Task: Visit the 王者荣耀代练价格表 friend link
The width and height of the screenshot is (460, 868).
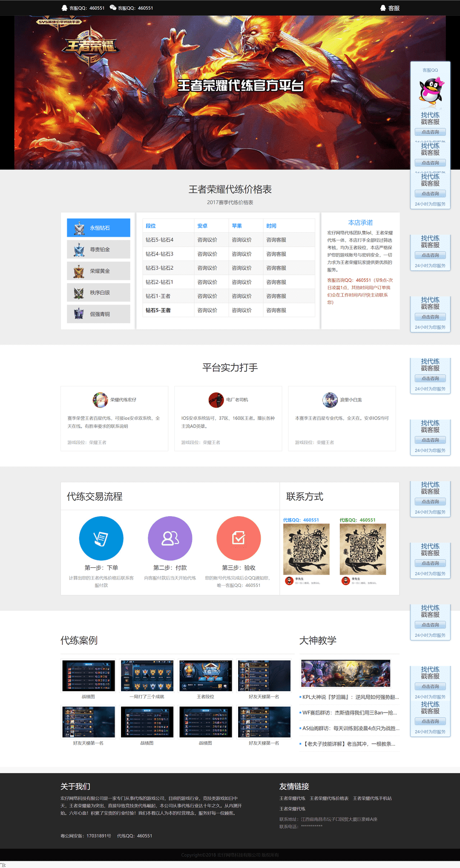Action: pos(329,798)
